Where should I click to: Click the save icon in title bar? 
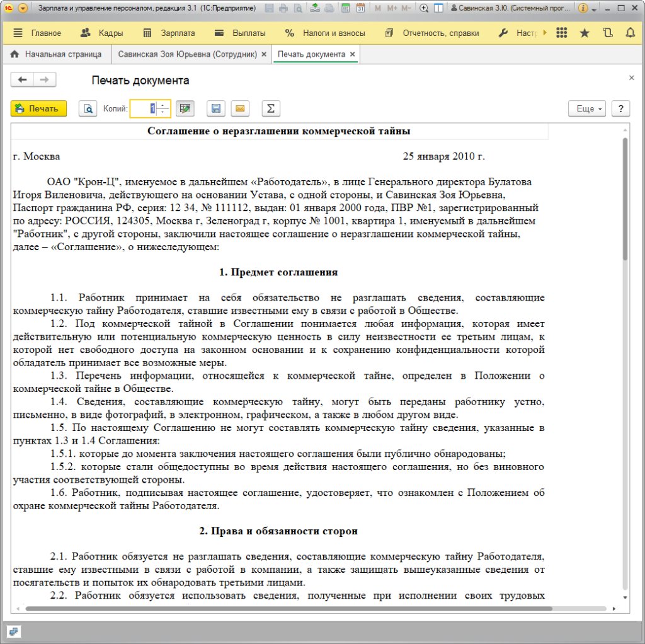pos(269,8)
